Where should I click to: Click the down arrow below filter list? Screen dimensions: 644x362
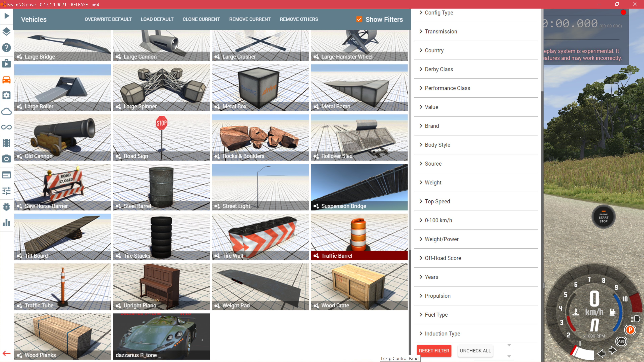coord(509,356)
